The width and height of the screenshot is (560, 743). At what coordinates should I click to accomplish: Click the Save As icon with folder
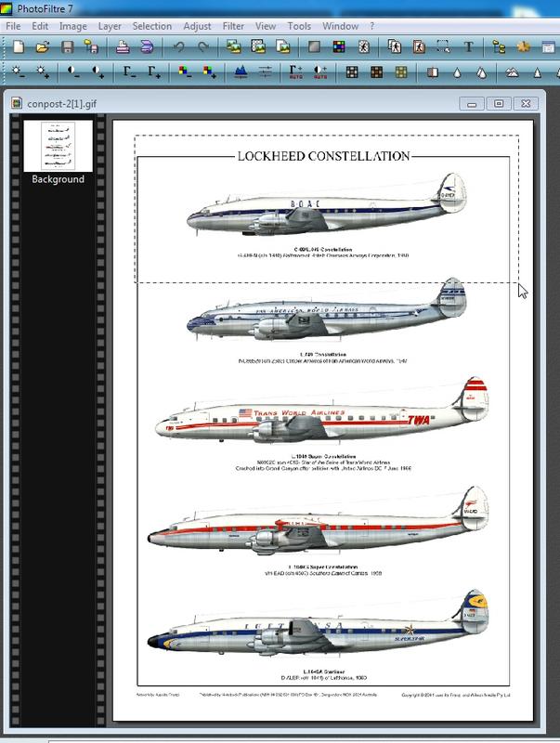click(x=91, y=46)
